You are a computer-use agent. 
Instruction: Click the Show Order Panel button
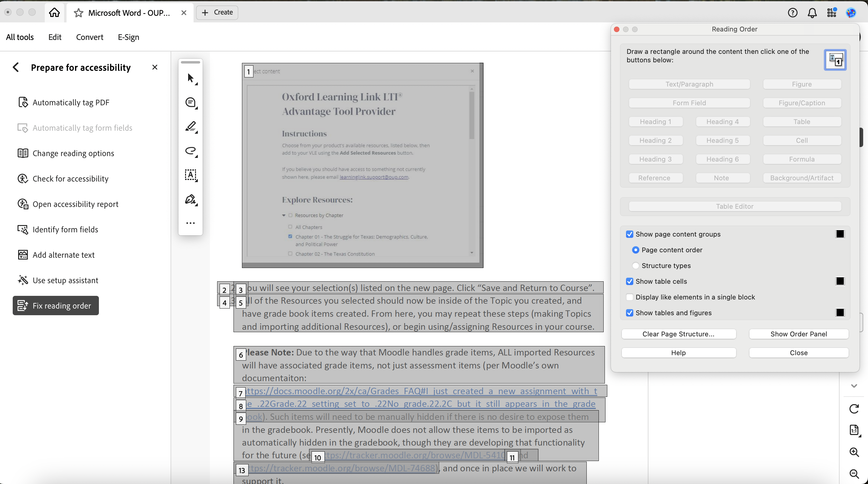798,334
